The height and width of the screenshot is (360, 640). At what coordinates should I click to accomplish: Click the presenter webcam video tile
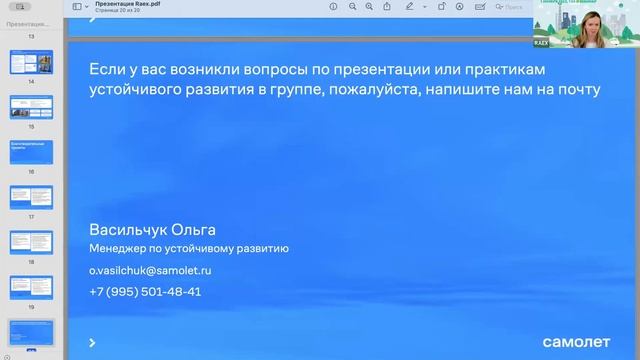[587, 24]
